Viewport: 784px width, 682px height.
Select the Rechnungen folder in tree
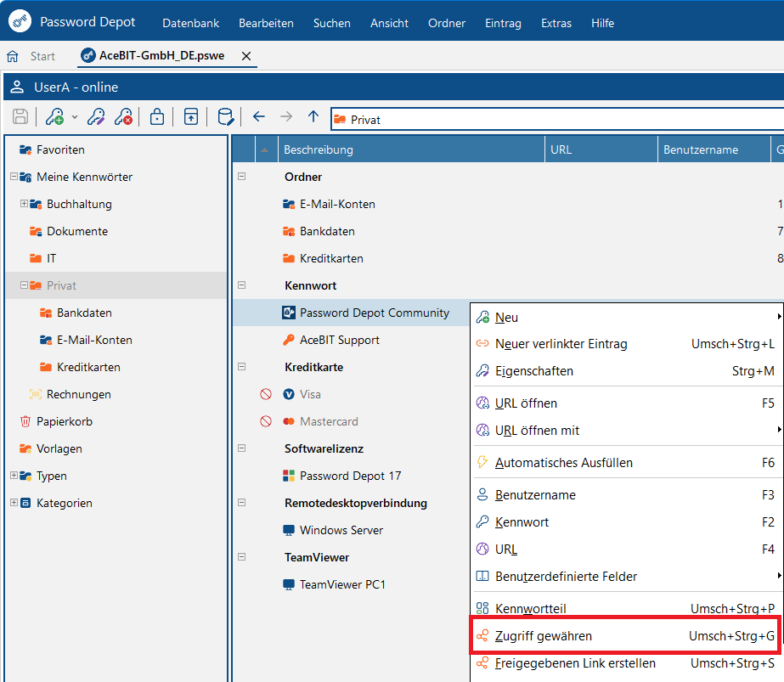(78, 394)
